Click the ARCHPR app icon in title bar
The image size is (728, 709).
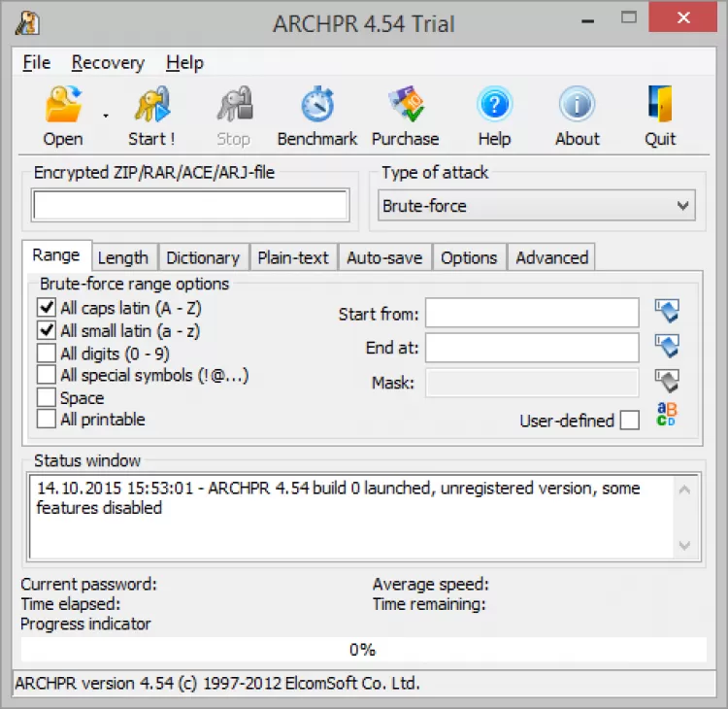[27, 22]
